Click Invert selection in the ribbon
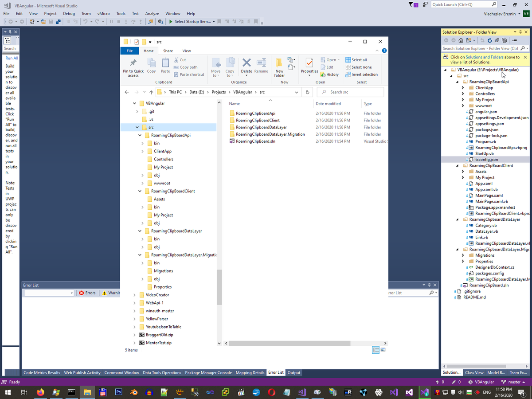 click(x=361, y=74)
